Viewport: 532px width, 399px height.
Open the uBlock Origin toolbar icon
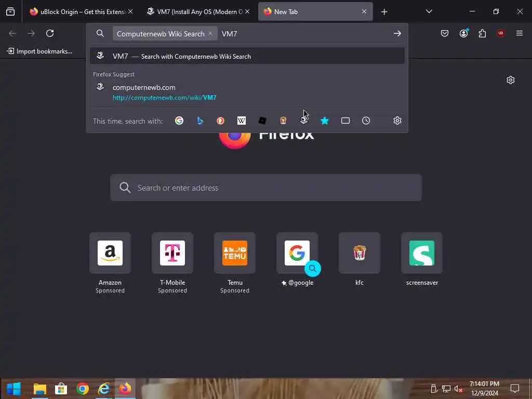point(501,33)
